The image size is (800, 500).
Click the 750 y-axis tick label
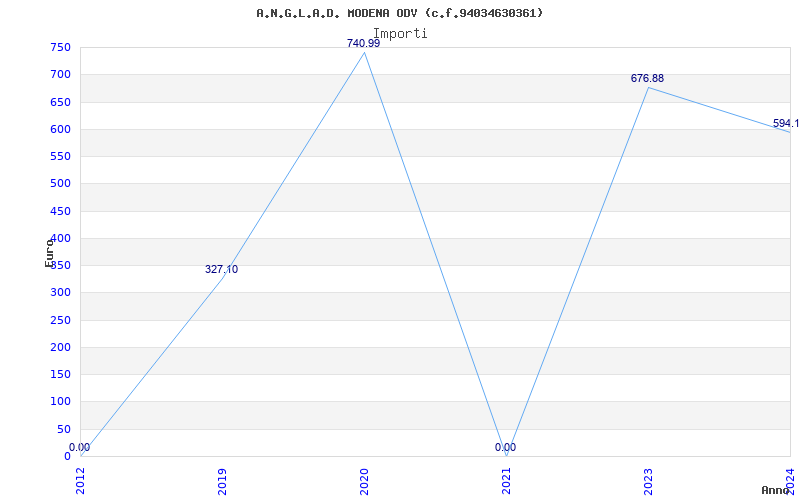pos(60,47)
